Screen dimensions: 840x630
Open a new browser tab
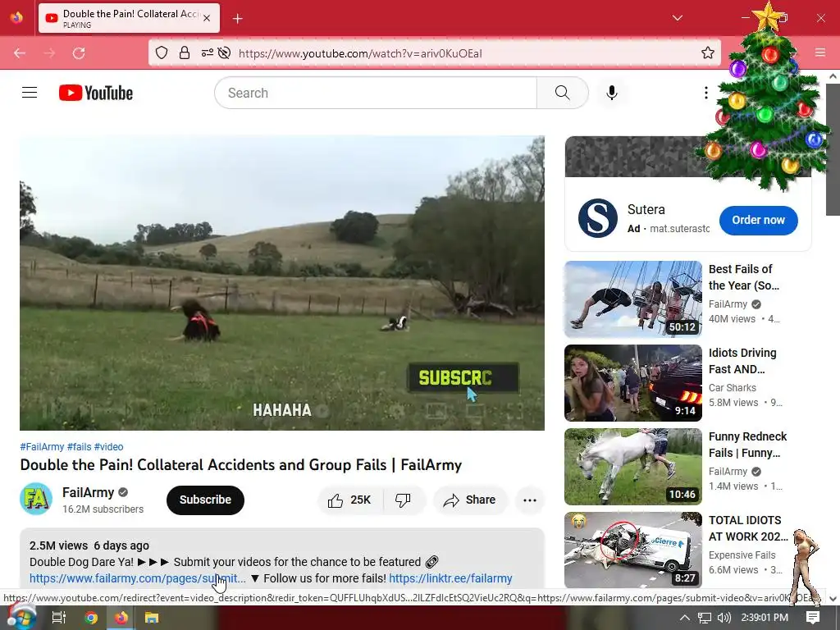tap(238, 19)
